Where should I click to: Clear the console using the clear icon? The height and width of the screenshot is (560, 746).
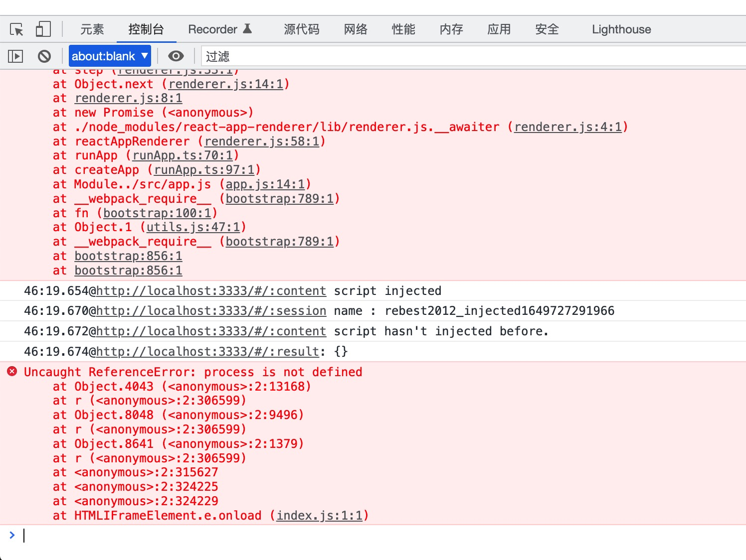tap(44, 56)
